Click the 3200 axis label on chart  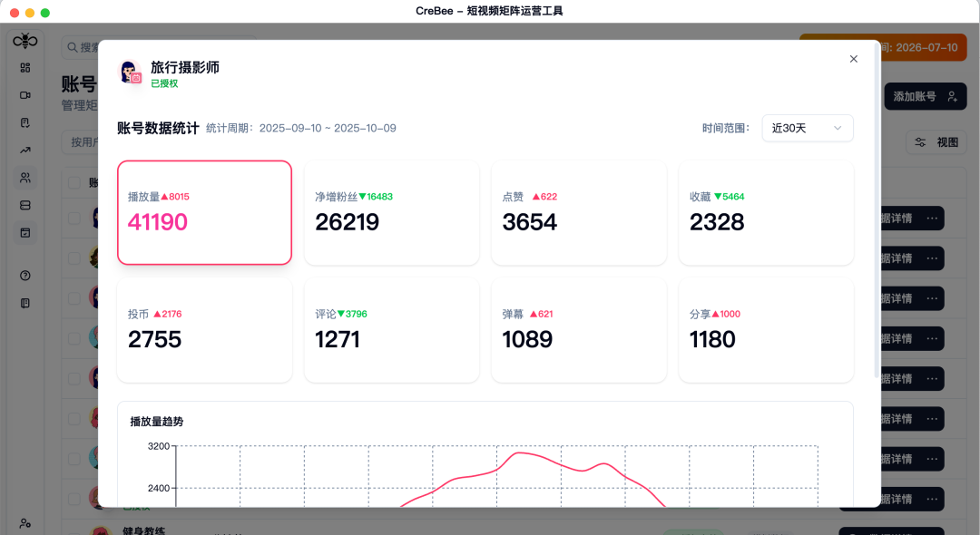[x=159, y=446]
